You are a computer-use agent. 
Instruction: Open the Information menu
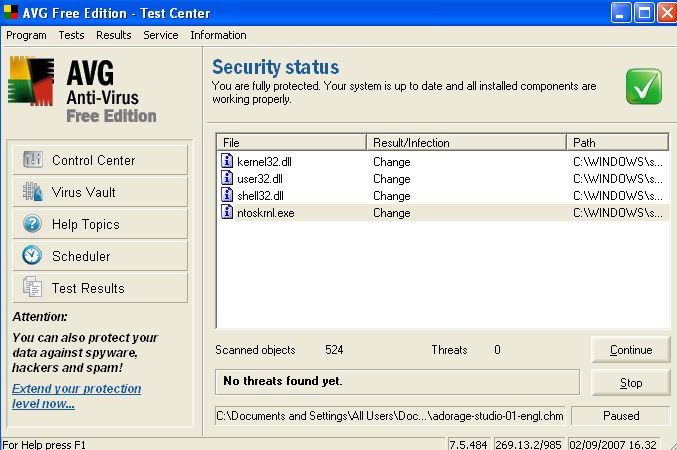[x=218, y=35]
